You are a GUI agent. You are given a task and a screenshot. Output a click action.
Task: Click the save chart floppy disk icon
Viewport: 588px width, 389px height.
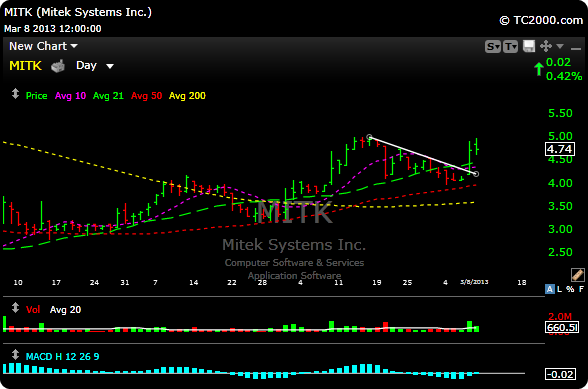pos(529,46)
